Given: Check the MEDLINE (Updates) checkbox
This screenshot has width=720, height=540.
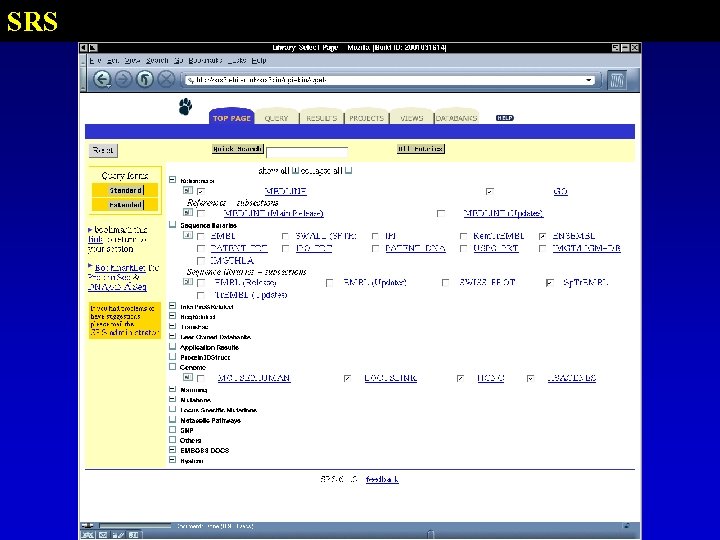Looking at the screenshot, I should pos(441,214).
